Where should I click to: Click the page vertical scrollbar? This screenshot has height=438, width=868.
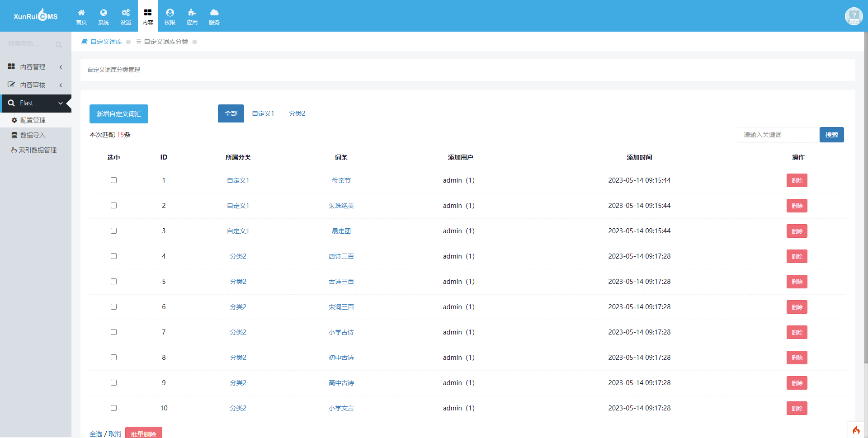click(866, 198)
